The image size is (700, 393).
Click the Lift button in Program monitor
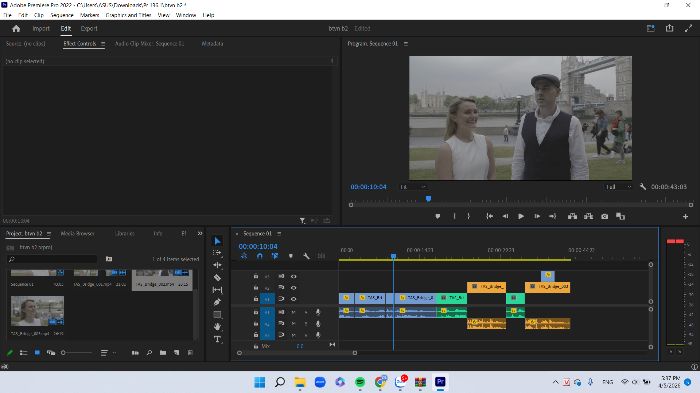click(572, 216)
